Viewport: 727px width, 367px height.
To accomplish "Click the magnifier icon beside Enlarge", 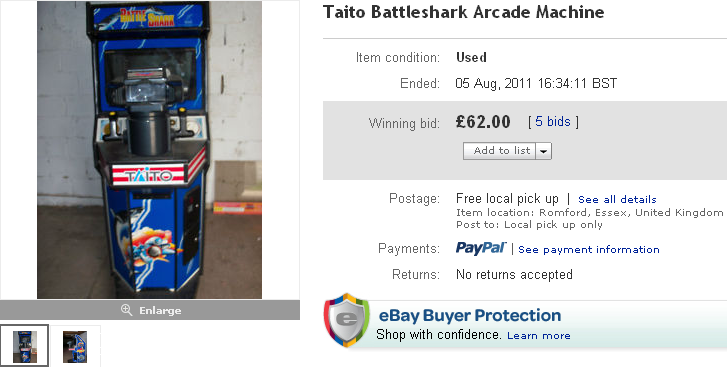I will pos(126,310).
